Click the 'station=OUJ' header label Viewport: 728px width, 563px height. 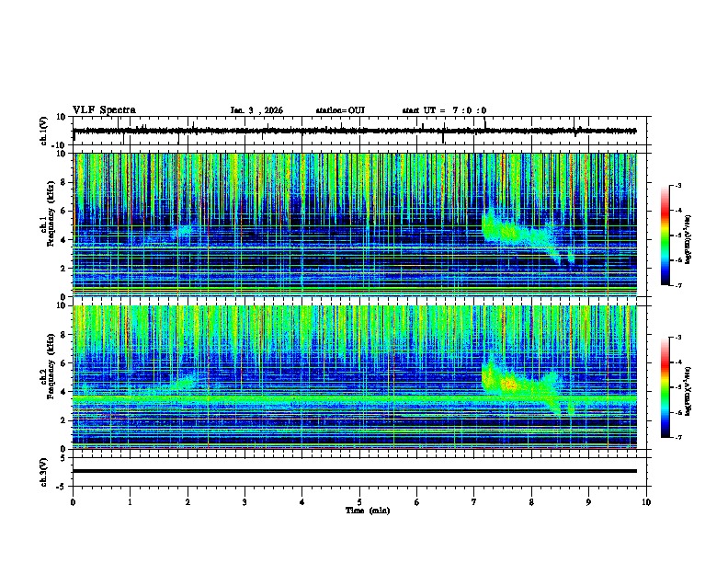340,110
